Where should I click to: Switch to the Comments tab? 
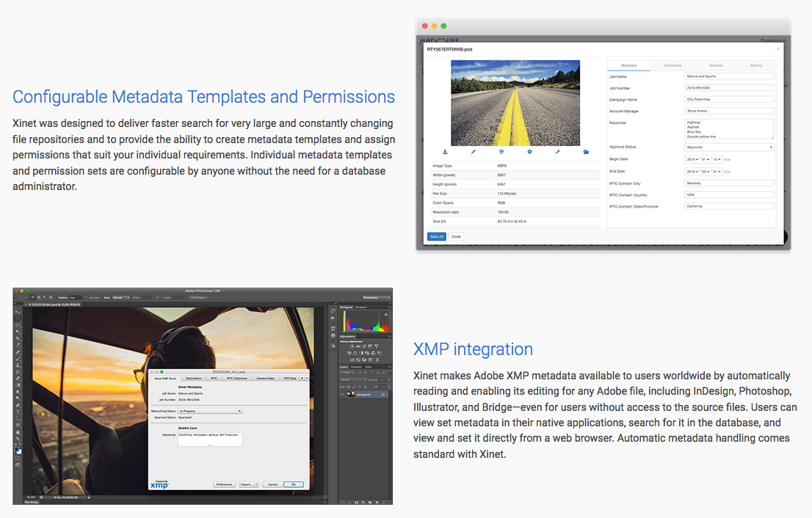coord(672,65)
